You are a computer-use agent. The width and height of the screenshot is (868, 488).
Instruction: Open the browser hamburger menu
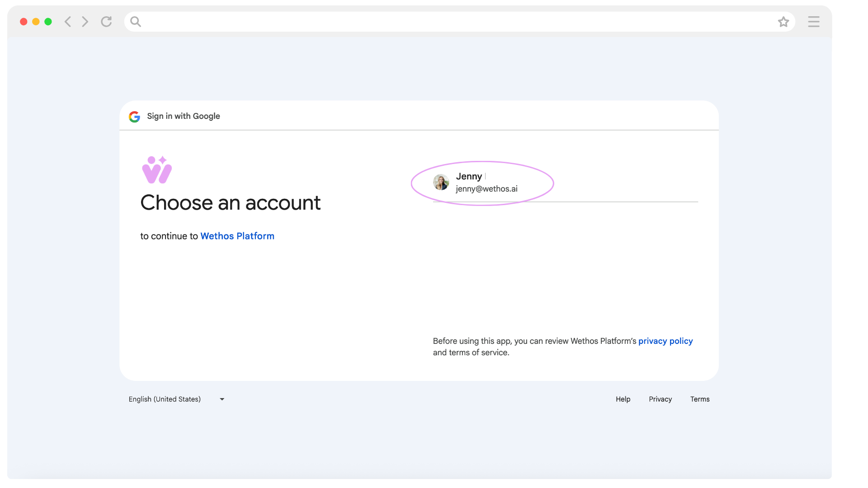[x=814, y=22]
